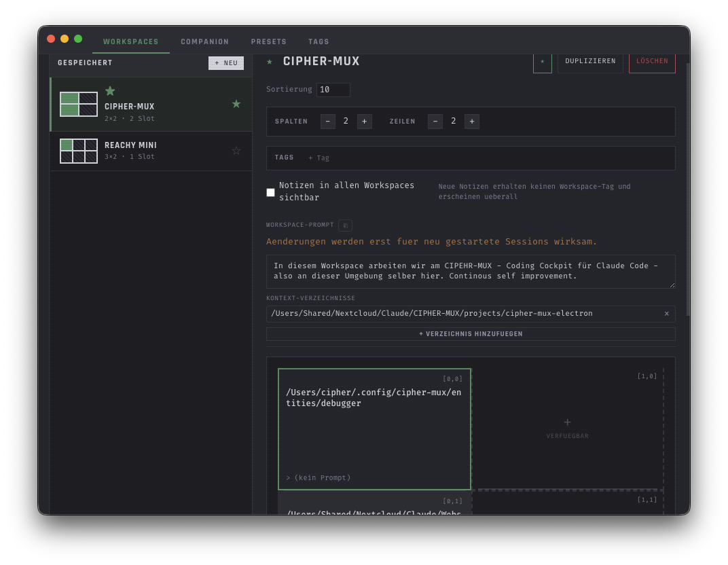Increase Spalten with the plus button
The width and height of the screenshot is (728, 565).
pos(365,122)
